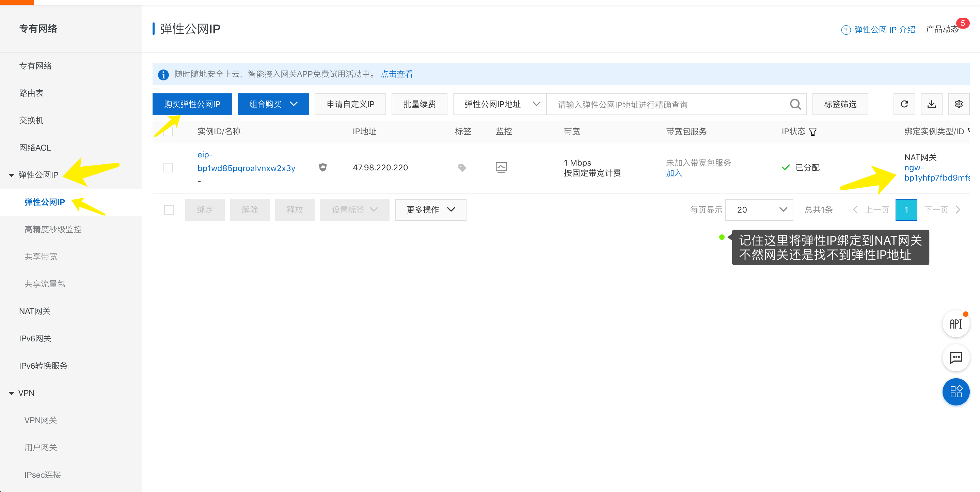Viewport: 980px width, 492px height.
Task: Click the search magnifier icon
Action: click(x=795, y=104)
